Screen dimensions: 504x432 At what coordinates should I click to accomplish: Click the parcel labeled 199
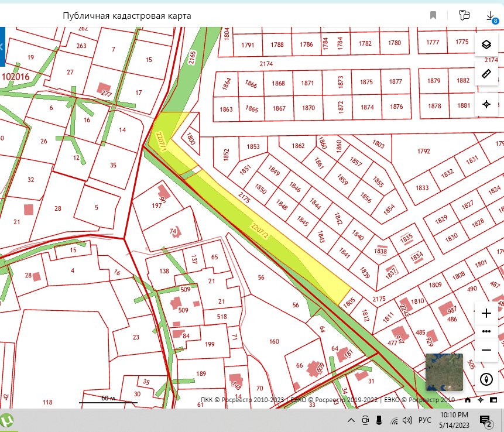point(210,344)
